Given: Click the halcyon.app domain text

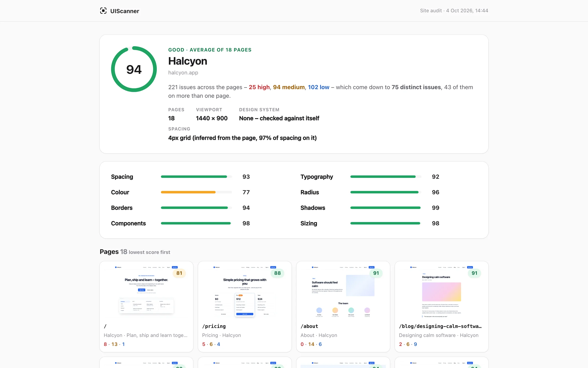Looking at the screenshot, I should coord(183,73).
